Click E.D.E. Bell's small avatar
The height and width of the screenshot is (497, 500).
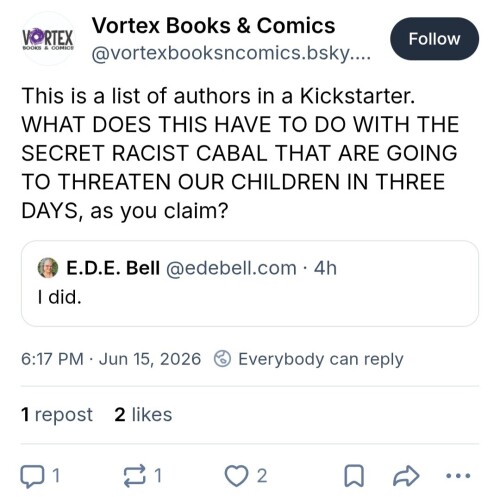48,268
